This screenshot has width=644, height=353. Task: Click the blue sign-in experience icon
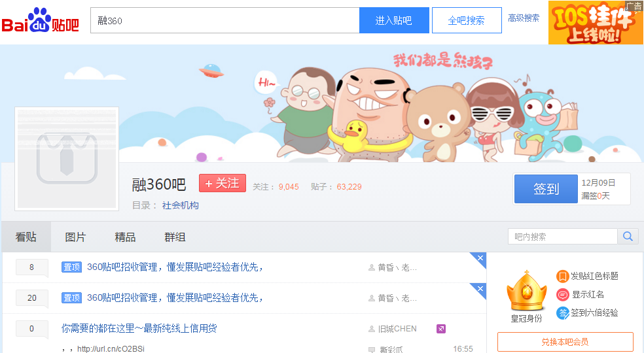(562, 313)
